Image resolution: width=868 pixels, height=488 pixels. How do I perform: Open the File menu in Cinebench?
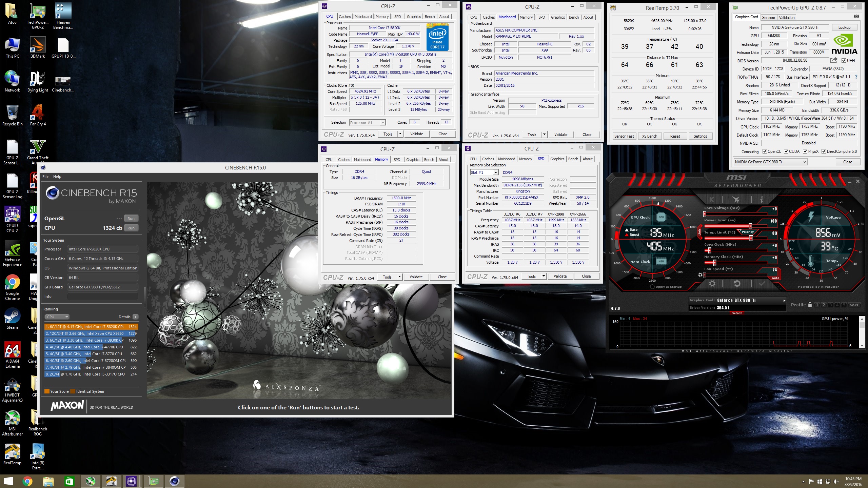click(x=45, y=177)
